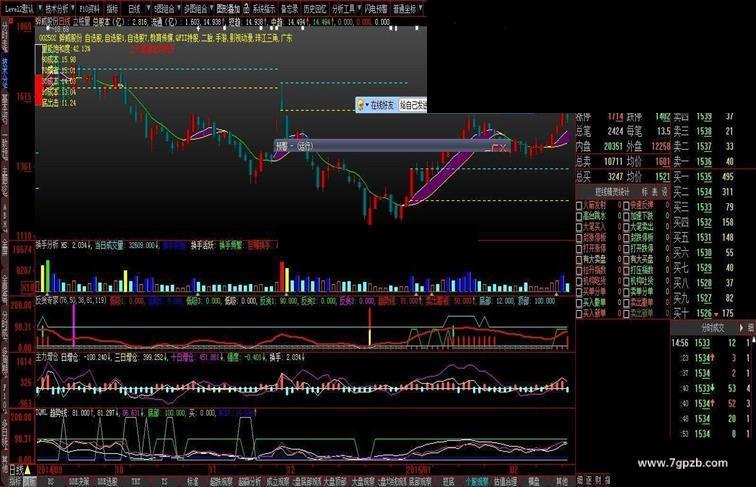Open the 在线好友 button
The image size is (756, 487).
tap(383, 105)
